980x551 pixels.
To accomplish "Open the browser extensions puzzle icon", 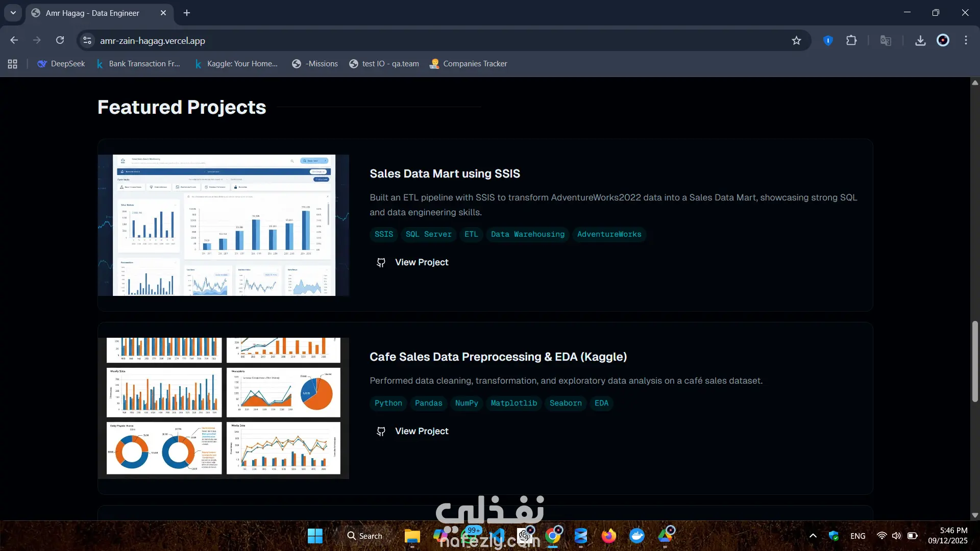I will pos(851,40).
